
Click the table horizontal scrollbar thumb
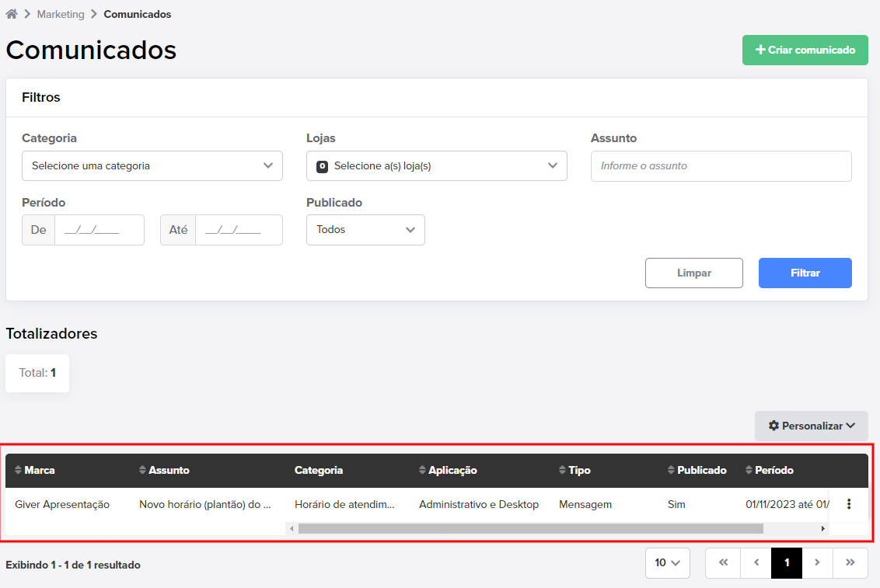[530, 529]
